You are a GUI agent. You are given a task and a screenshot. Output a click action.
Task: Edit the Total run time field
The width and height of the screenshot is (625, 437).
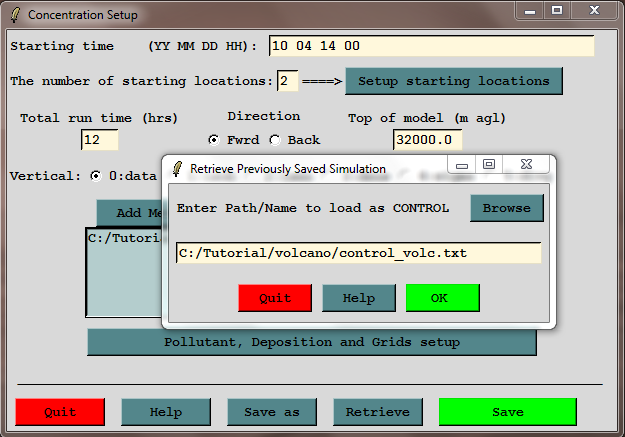tap(100, 140)
